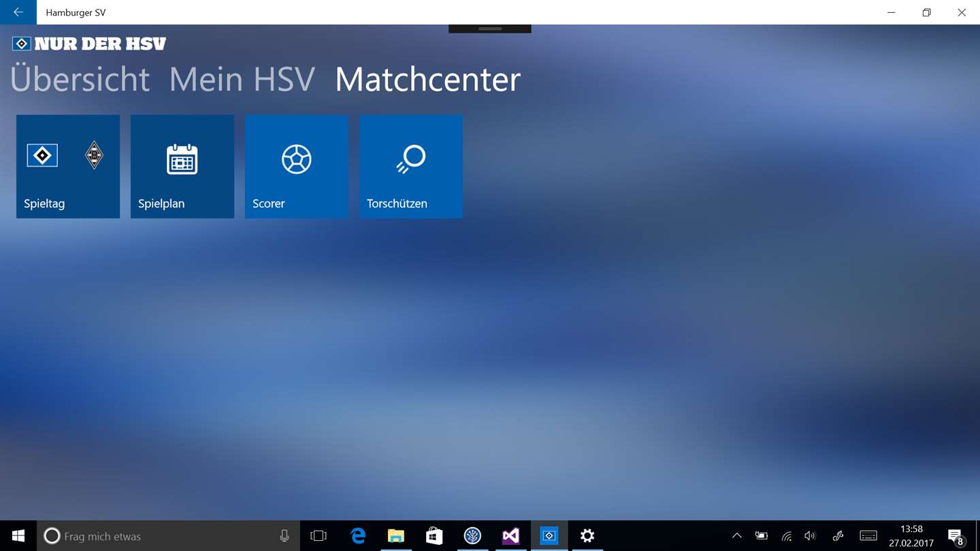The image size is (980, 551).
Task: Close the Hamburger SV window
Action: point(962,12)
